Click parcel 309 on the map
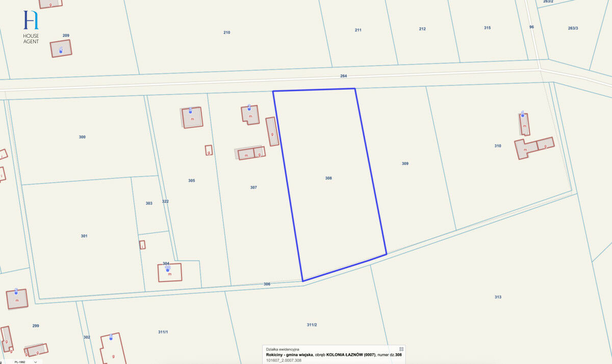 (x=405, y=164)
